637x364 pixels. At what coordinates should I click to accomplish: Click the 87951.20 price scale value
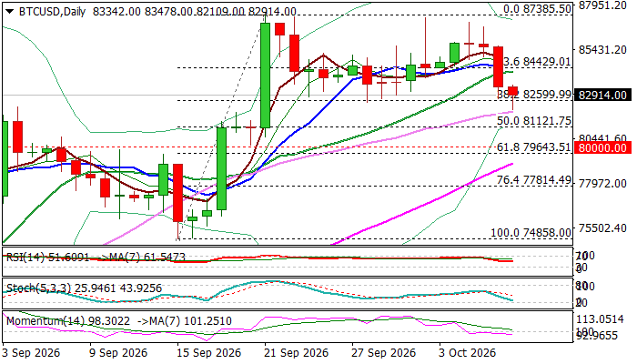(x=602, y=5)
